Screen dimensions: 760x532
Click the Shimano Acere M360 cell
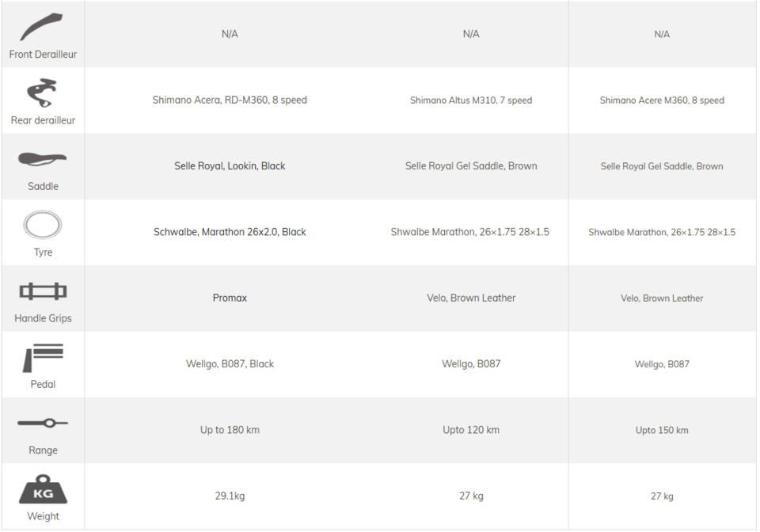662,101
